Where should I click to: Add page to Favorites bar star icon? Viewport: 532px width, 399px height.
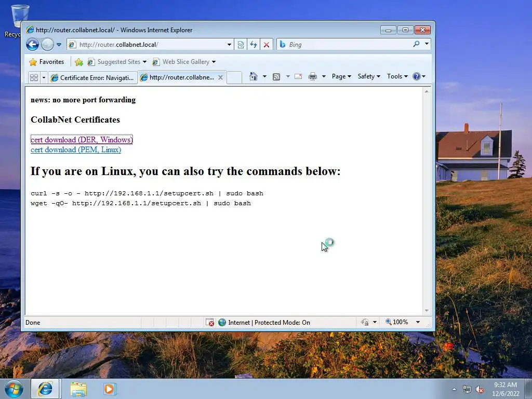[79, 62]
